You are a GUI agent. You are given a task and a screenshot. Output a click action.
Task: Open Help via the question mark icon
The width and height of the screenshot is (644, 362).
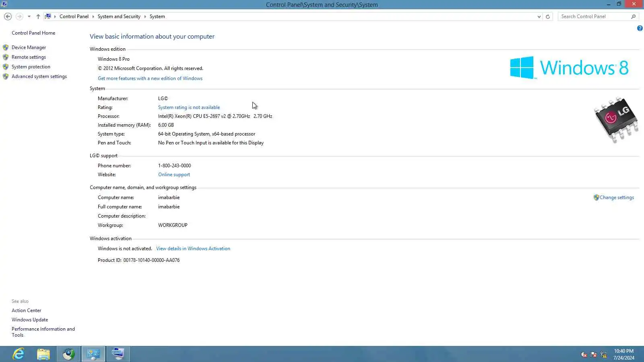(x=640, y=28)
